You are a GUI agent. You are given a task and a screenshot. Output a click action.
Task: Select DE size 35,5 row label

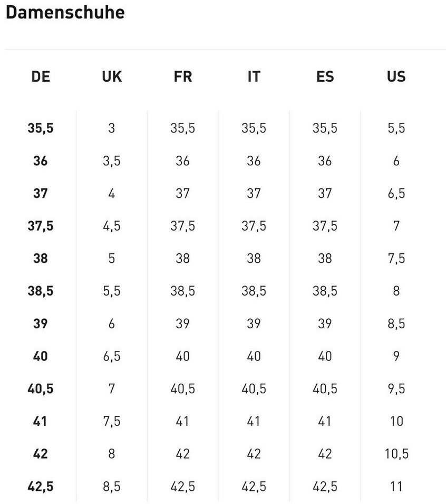pyautogui.click(x=41, y=128)
